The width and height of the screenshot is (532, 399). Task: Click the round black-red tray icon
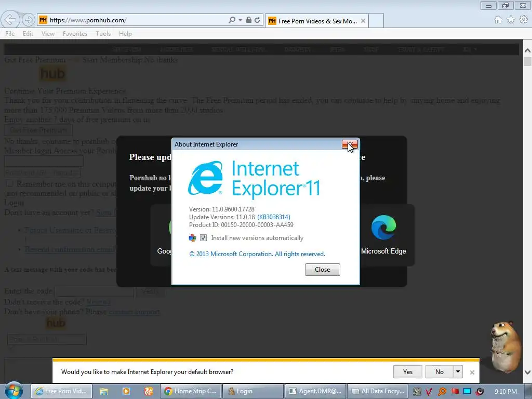pos(480,392)
